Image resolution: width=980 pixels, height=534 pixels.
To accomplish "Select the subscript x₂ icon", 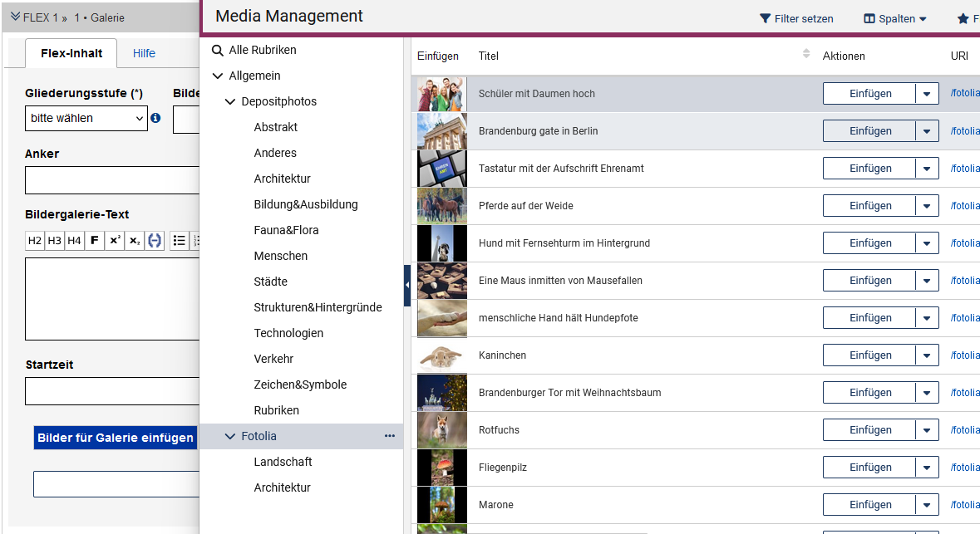I will [x=134, y=240].
